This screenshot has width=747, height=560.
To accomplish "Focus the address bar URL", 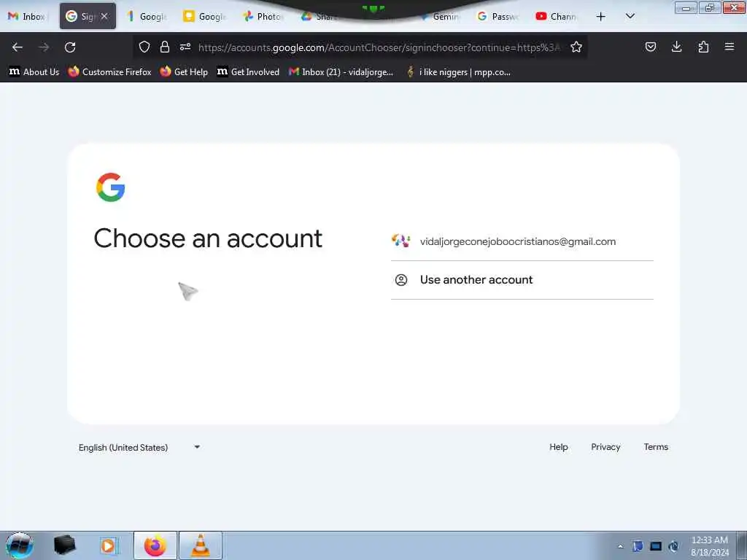I will (x=379, y=47).
